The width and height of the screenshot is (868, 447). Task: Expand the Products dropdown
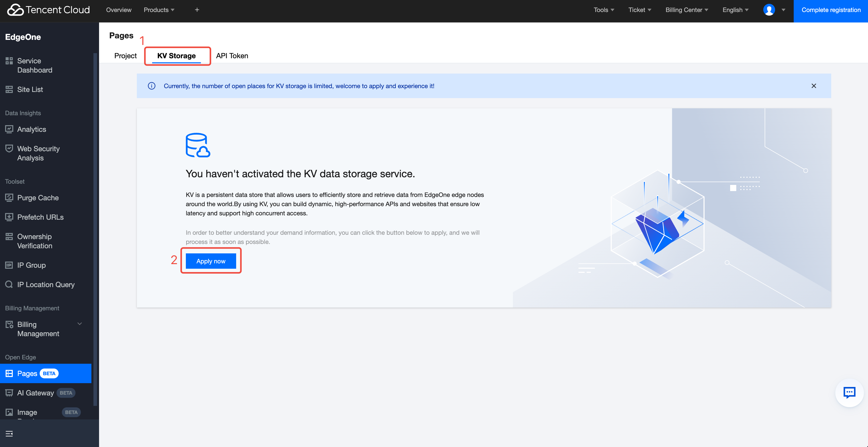coord(159,10)
